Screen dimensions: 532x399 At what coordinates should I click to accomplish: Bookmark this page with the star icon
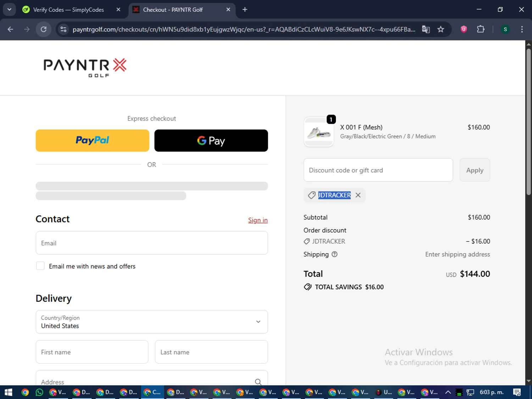(x=441, y=29)
